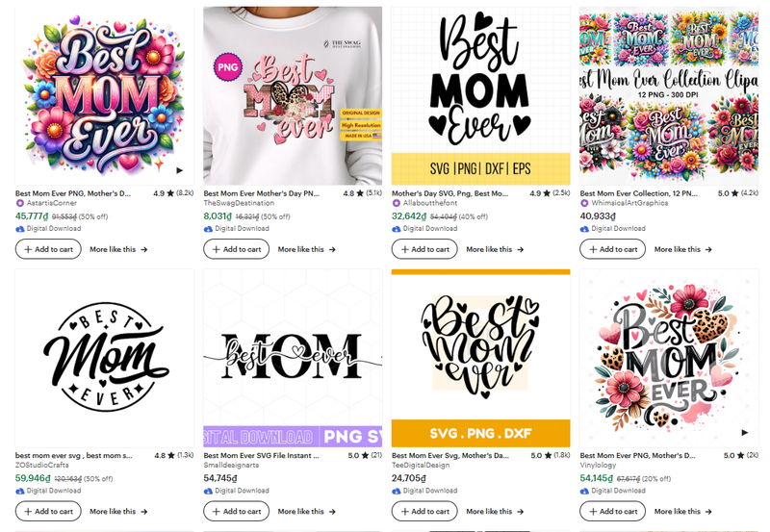
Task: Click the Digital Download cloud icon under TheSwagDestination
Action: click(209, 229)
